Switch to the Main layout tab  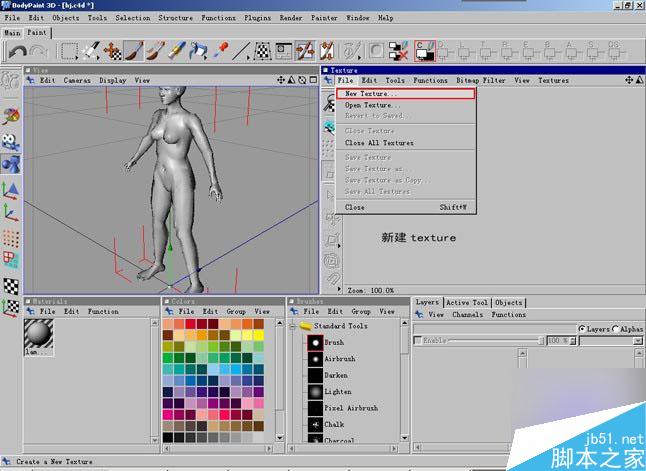point(12,33)
